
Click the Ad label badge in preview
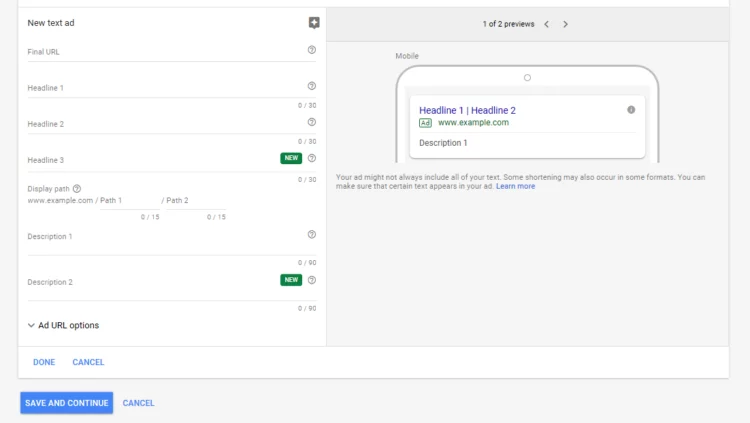[x=425, y=123]
